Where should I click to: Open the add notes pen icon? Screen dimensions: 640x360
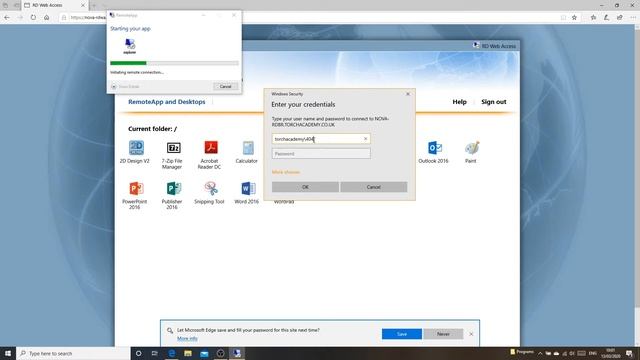[x=607, y=18]
